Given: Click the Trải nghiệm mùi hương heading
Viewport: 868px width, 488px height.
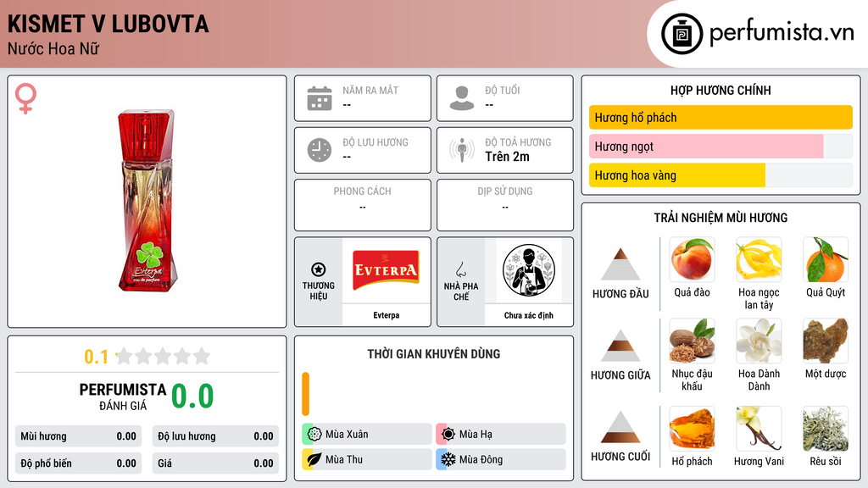Looking at the screenshot, I should pos(721,218).
